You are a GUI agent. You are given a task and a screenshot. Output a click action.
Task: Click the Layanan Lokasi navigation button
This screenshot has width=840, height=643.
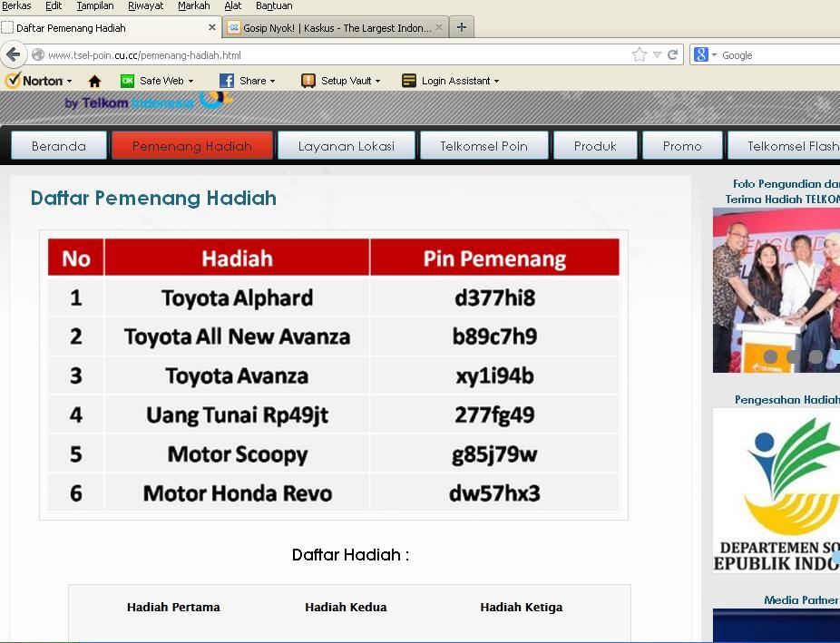[347, 146]
